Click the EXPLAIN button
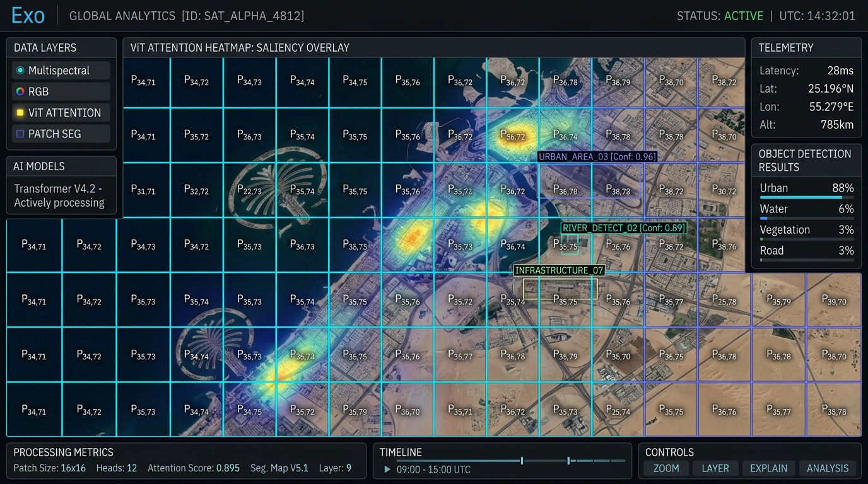868x484 pixels. point(768,468)
